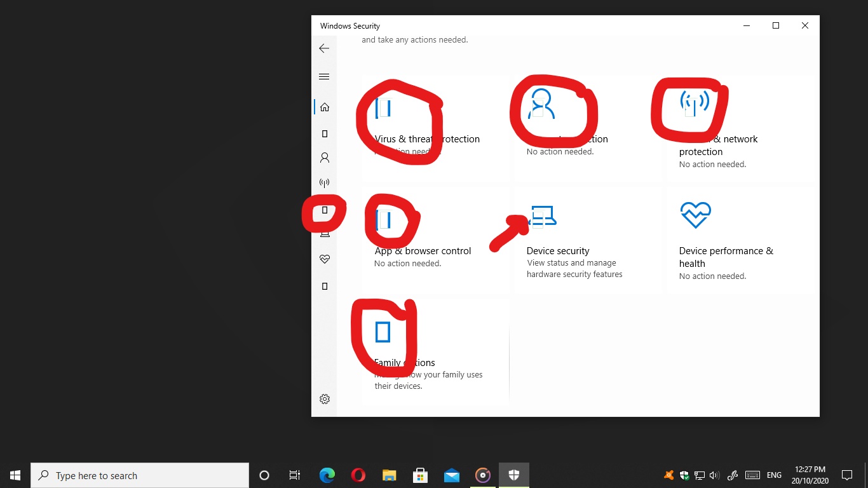Focus the 'Type here to search' box
Image resolution: width=868 pixels, height=488 pixels.
140,475
